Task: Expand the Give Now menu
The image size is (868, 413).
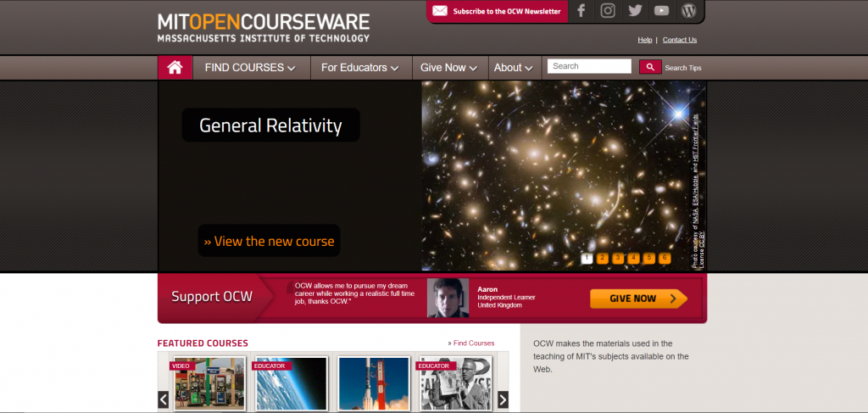Action: [x=449, y=68]
